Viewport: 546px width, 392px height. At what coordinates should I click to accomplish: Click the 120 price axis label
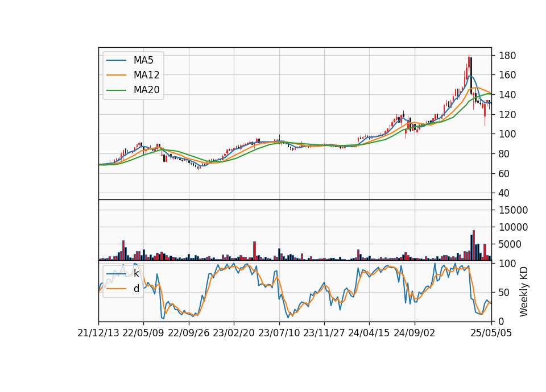(x=507, y=114)
